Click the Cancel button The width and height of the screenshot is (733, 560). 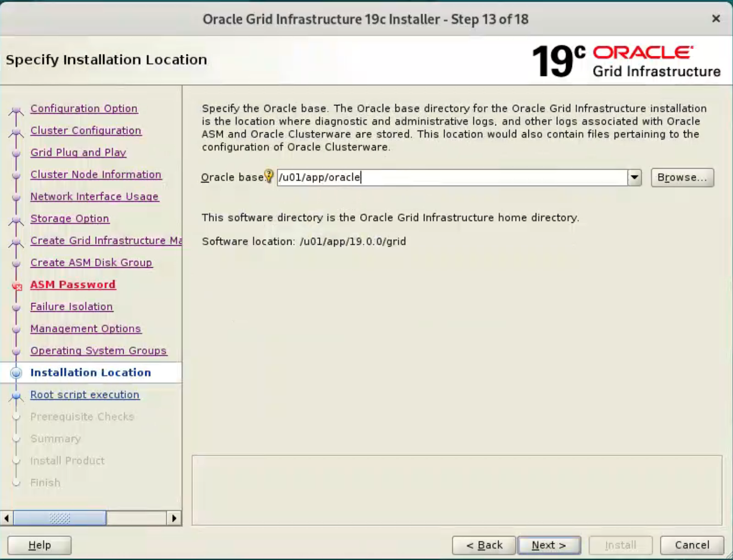tap(692, 545)
